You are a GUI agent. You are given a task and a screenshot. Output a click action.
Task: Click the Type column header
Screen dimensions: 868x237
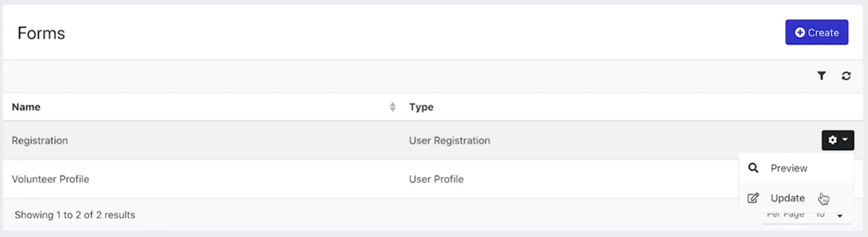[421, 107]
